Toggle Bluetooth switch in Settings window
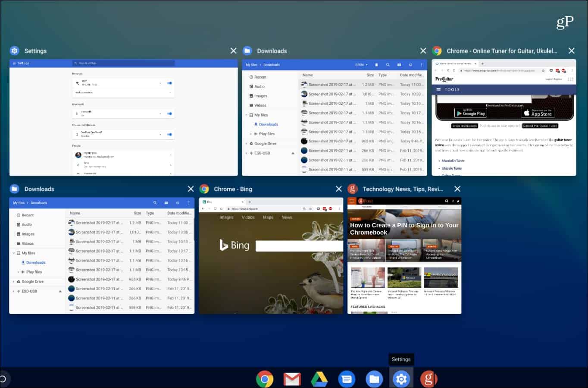This screenshot has height=388, width=588. 169,114
